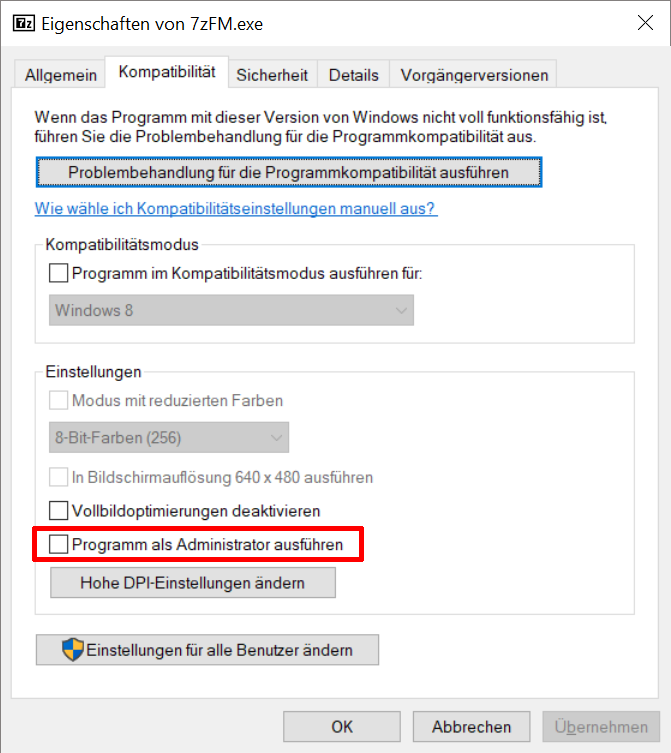Viewport: 671px width, 753px height.
Task: Select the Details tab
Action: pyautogui.click(x=354, y=75)
